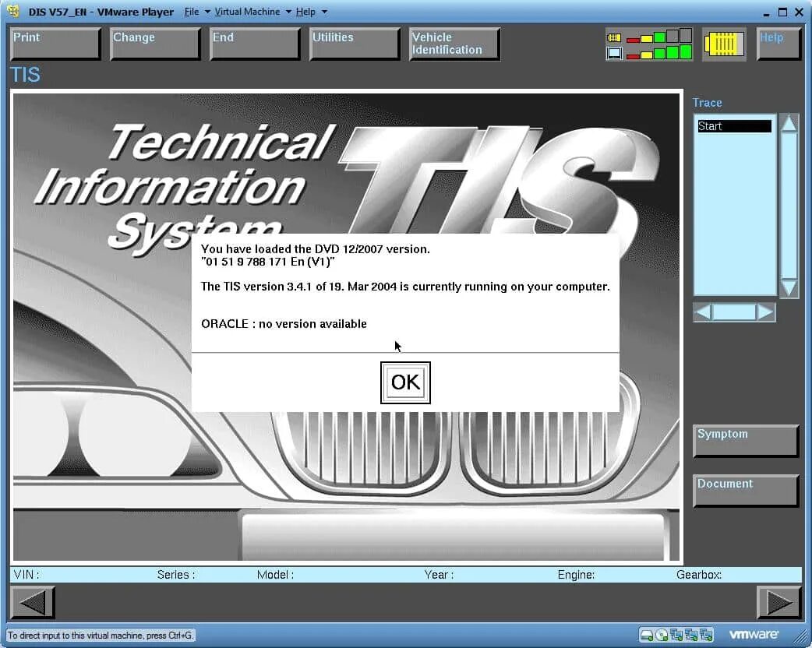
Task: Expand the File menu dropdown arrow
Action: click(207, 12)
